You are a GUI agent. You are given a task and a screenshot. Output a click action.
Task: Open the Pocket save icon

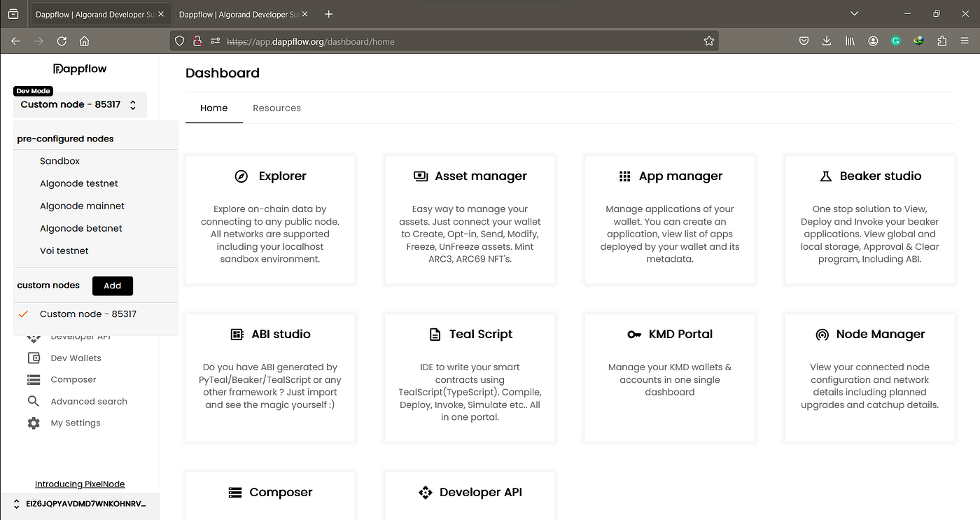click(x=804, y=41)
